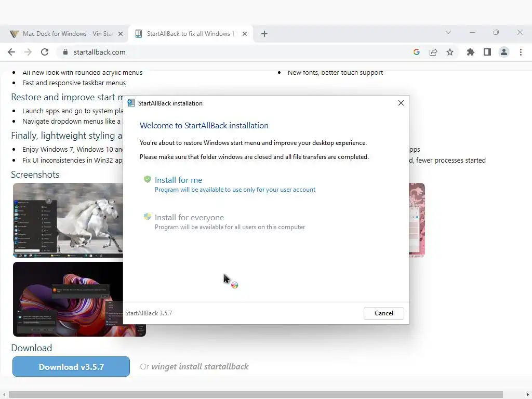Click the 'You're about to restore' sentence

point(253,143)
